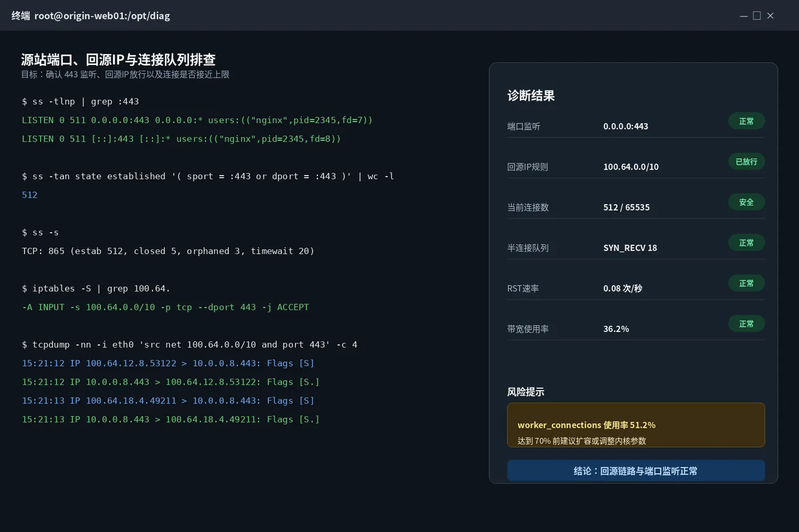Image resolution: width=799 pixels, height=532 pixels.
Task: Select the value SYN_RECV 18
Action: tap(630, 247)
